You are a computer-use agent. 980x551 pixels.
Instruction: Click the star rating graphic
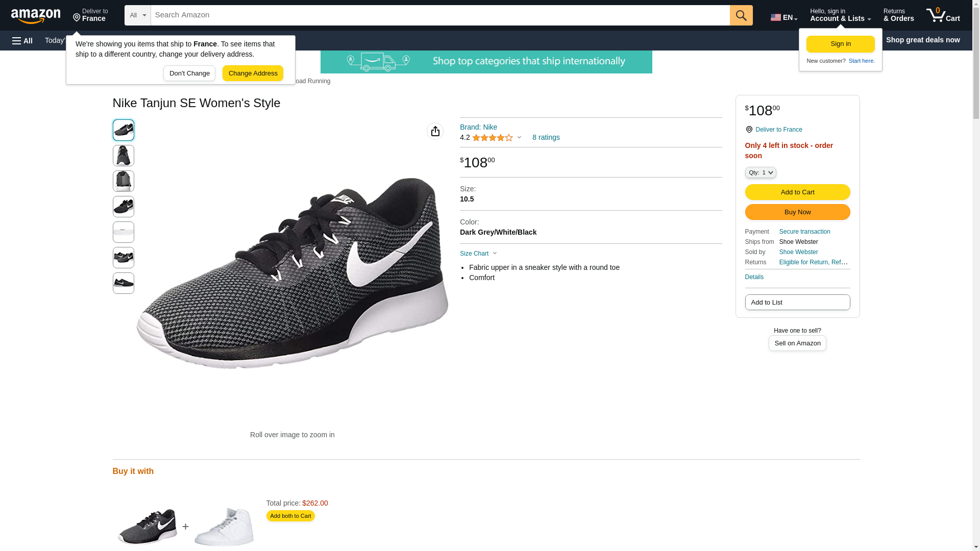click(x=492, y=138)
